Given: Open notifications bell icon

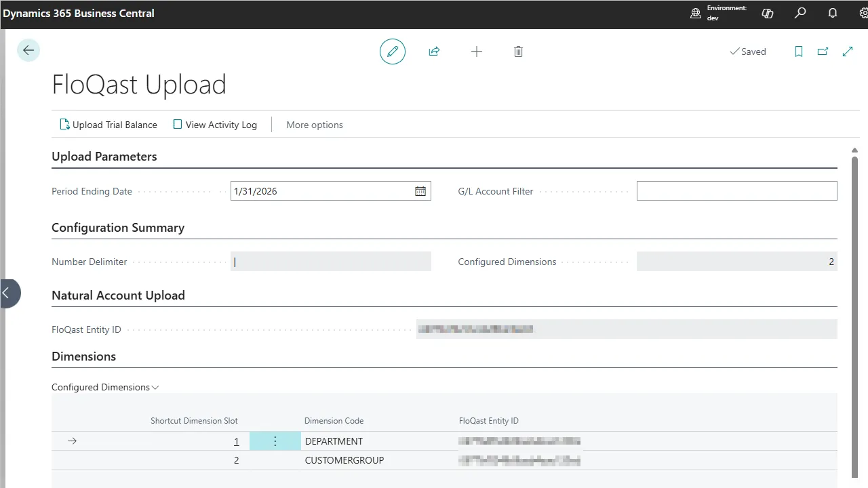Looking at the screenshot, I should coord(833,14).
